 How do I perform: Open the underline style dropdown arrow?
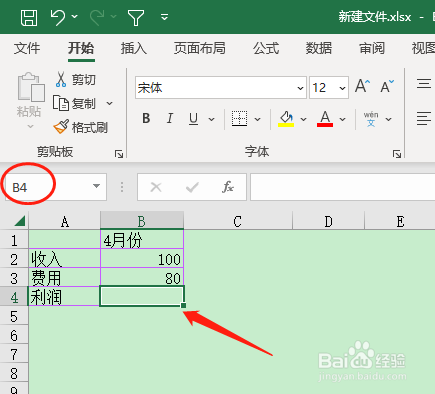click(x=211, y=119)
